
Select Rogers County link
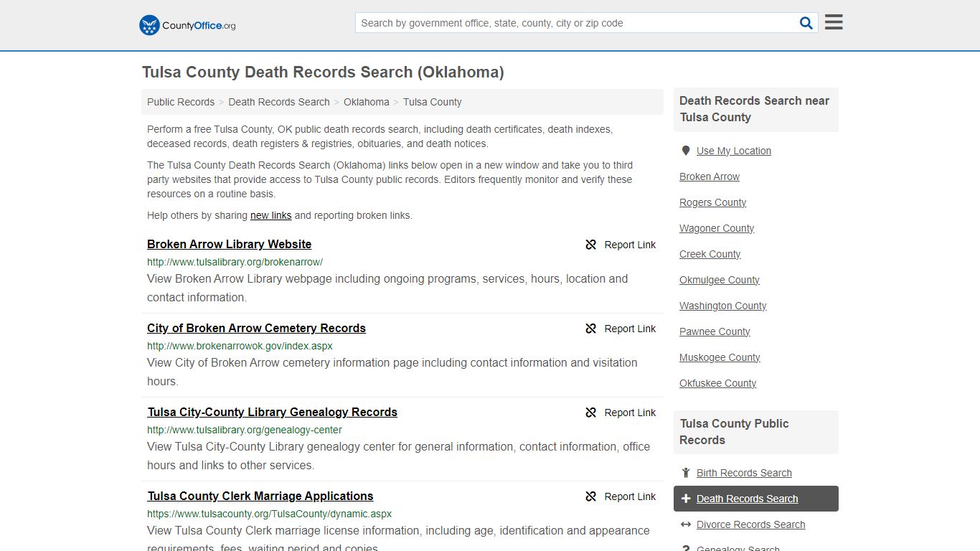pyautogui.click(x=713, y=202)
